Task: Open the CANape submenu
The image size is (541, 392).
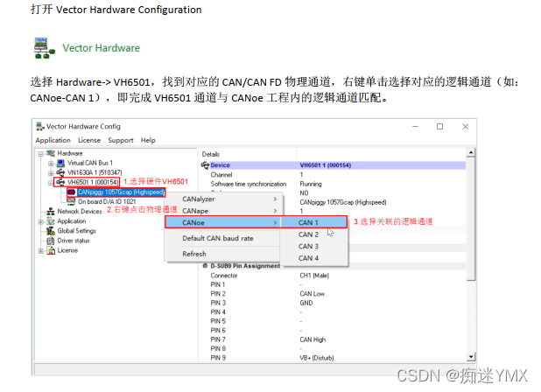Action: (x=223, y=211)
